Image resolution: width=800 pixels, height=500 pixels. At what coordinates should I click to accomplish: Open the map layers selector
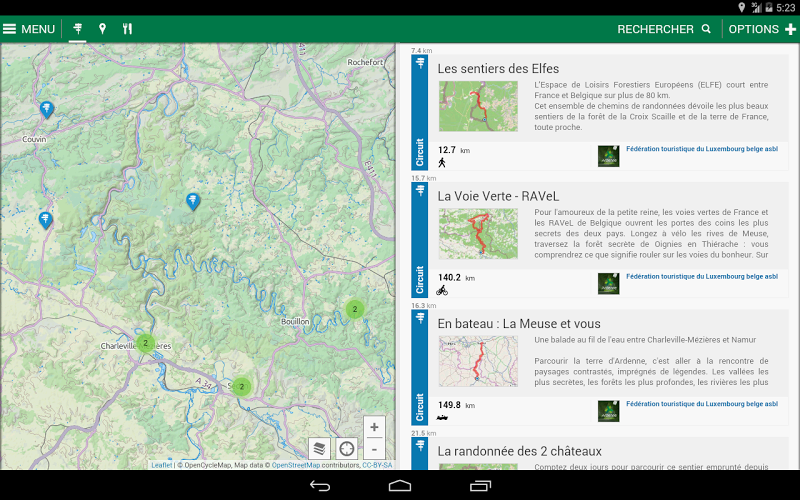click(x=319, y=448)
